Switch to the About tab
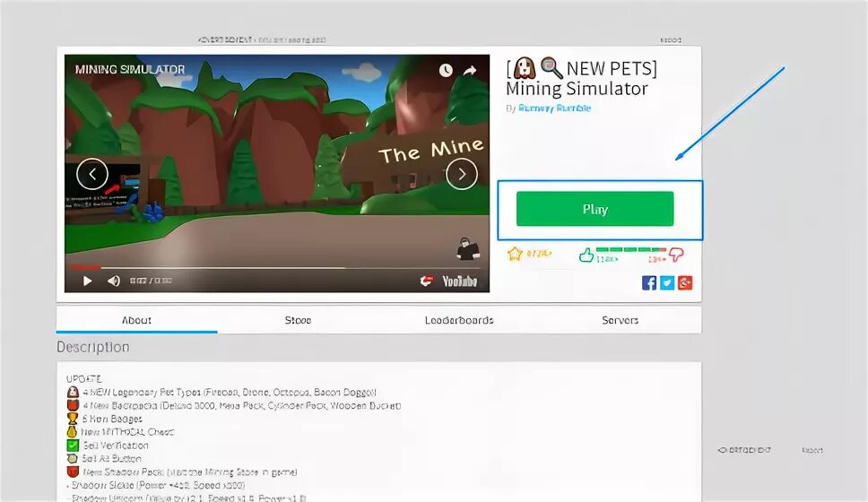Screen dimensions: 868x502 tap(136, 320)
